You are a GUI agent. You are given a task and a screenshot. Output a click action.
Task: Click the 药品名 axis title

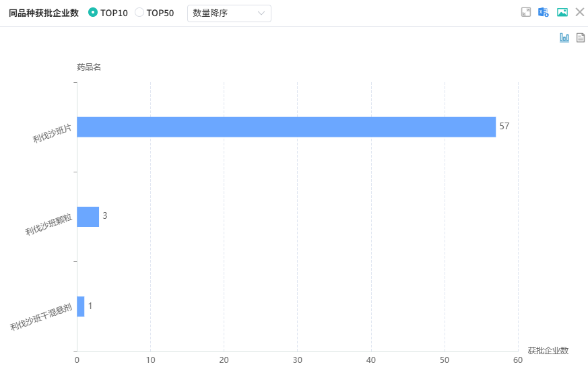click(x=89, y=67)
